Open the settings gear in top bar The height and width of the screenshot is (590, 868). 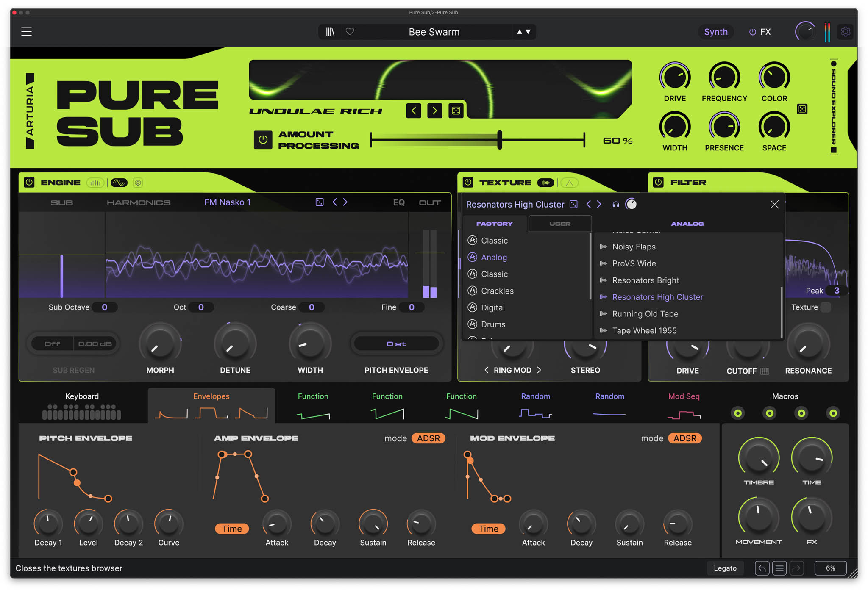(x=845, y=32)
